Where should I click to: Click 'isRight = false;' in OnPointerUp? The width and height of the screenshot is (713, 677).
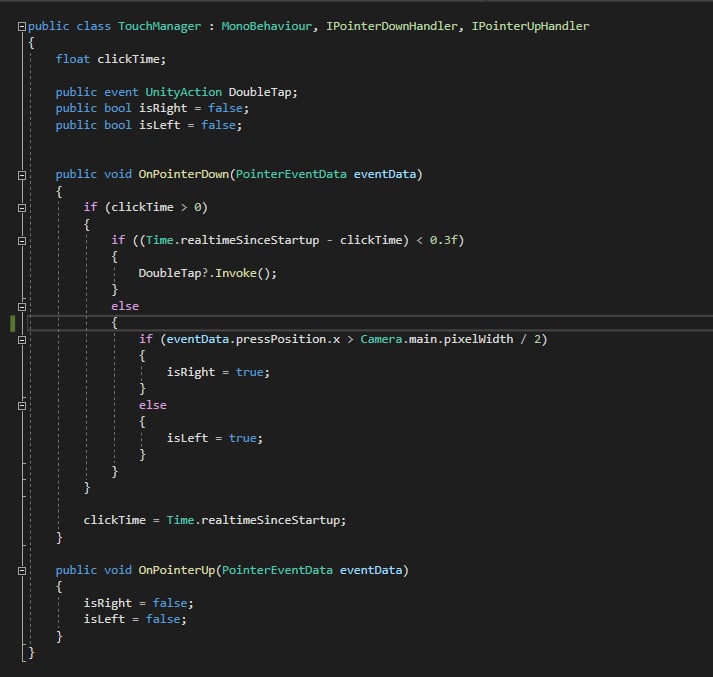[x=138, y=603]
